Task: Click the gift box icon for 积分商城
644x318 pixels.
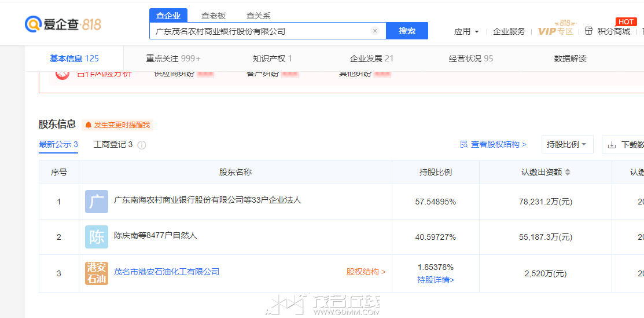Action: tap(589, 31)
